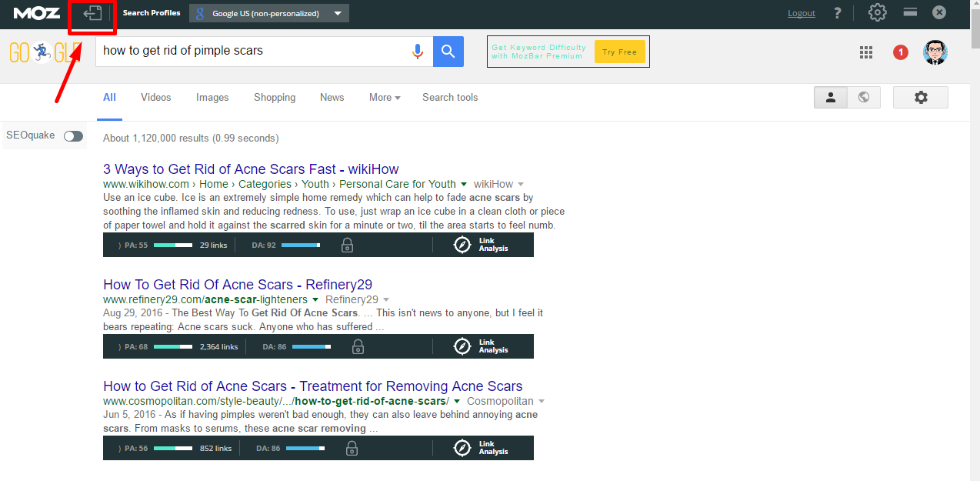Toggle the SEOquake switch
This screenshot has height=481, width=980.
(x=73, y=136)
